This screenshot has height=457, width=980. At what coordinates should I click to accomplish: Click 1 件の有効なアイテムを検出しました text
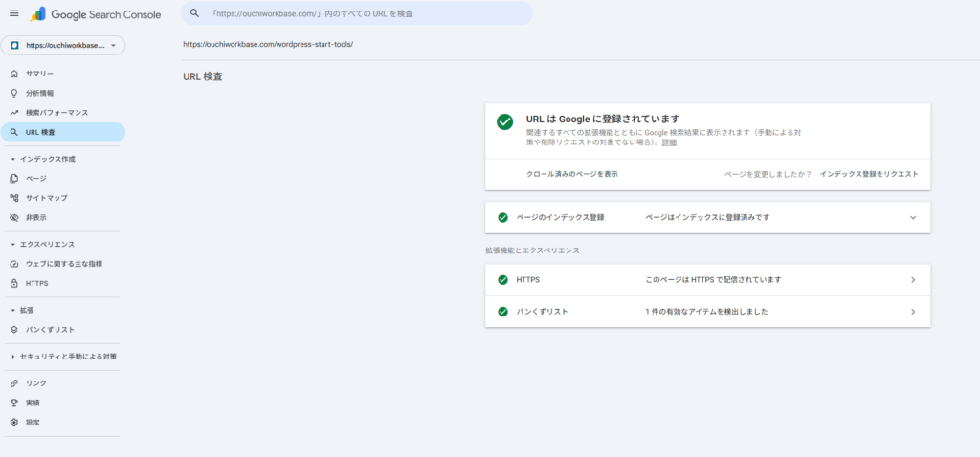click(706, 311)
